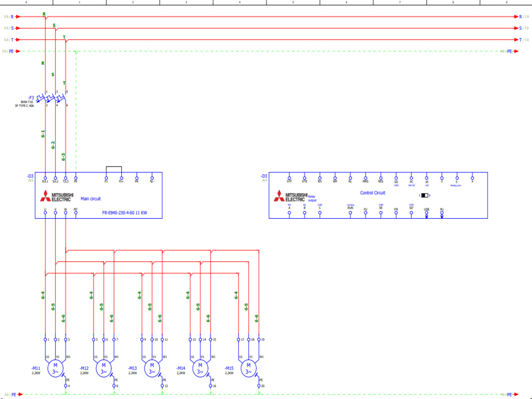
Task: Click the jumper between P1 and P/+ terminals
Action: click(x=113, y=168)
